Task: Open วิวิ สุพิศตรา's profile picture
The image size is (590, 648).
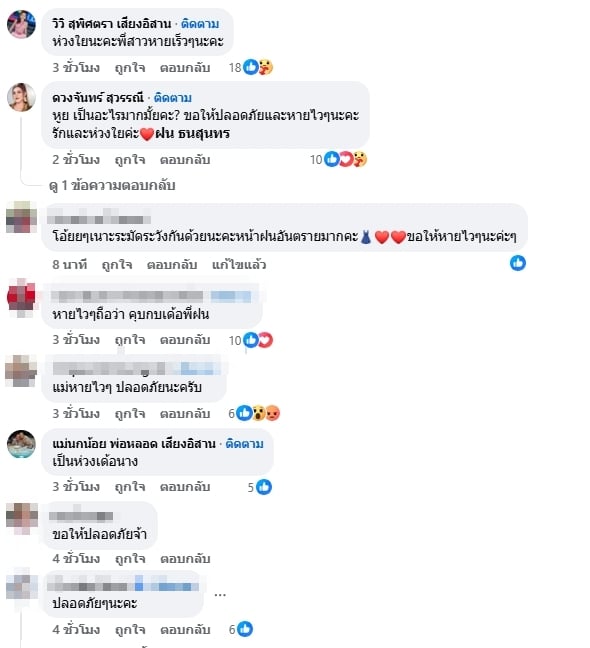Action: tap(21, 24)
